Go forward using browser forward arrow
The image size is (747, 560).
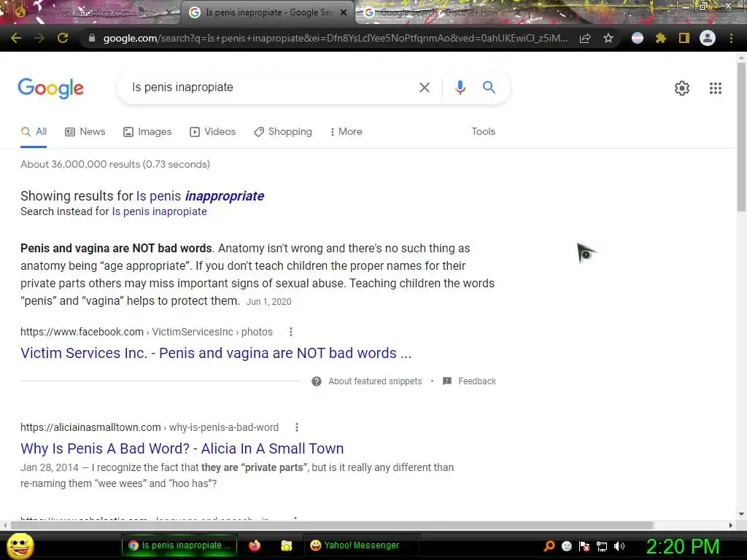tap(39, 38)
